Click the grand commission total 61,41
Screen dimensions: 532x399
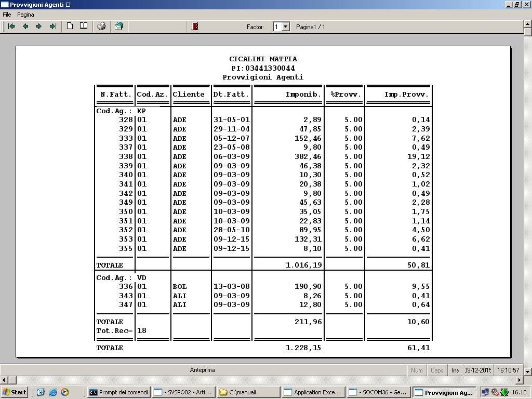pos(419,348)
